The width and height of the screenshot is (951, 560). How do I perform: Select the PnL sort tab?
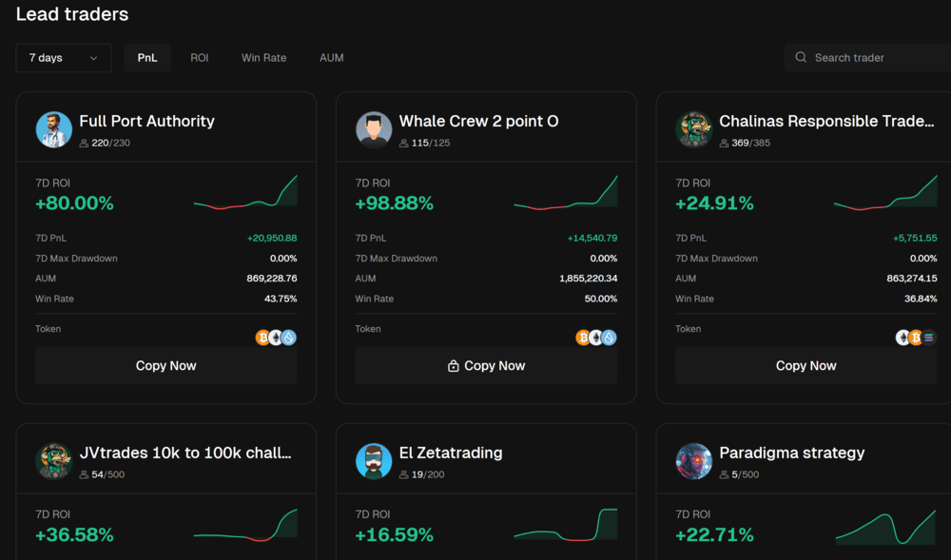147,57
